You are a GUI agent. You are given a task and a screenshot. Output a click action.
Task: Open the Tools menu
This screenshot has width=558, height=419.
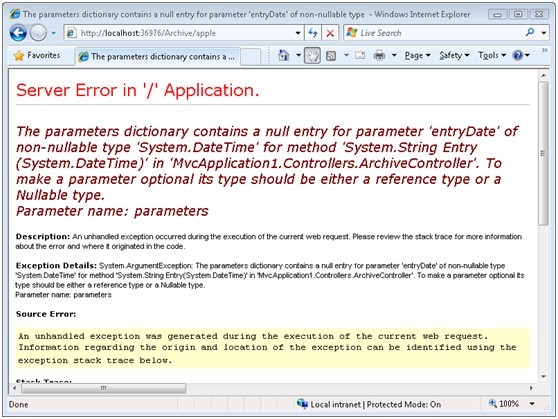tap(492, 56)
